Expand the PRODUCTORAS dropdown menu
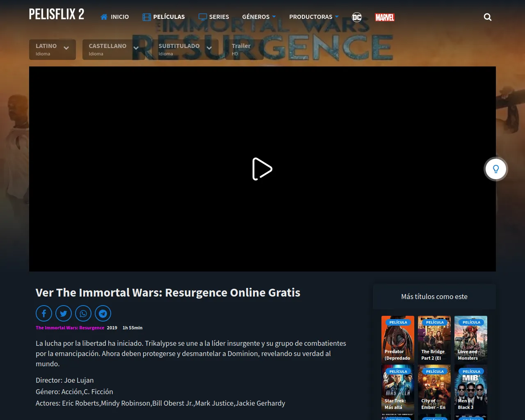525x420 pixels. (x=314, y=17)
